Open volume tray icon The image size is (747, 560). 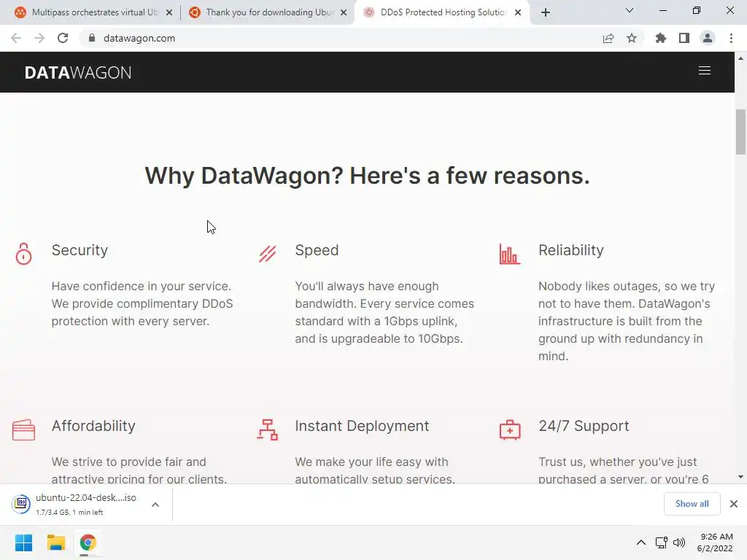679,542
